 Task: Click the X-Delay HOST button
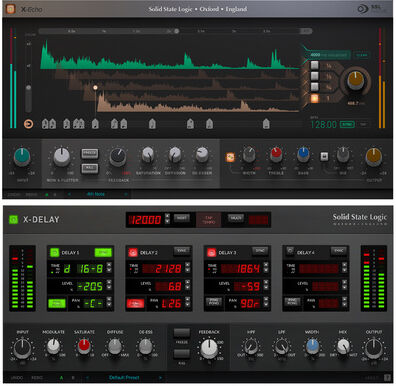click(x=181, y=218)
